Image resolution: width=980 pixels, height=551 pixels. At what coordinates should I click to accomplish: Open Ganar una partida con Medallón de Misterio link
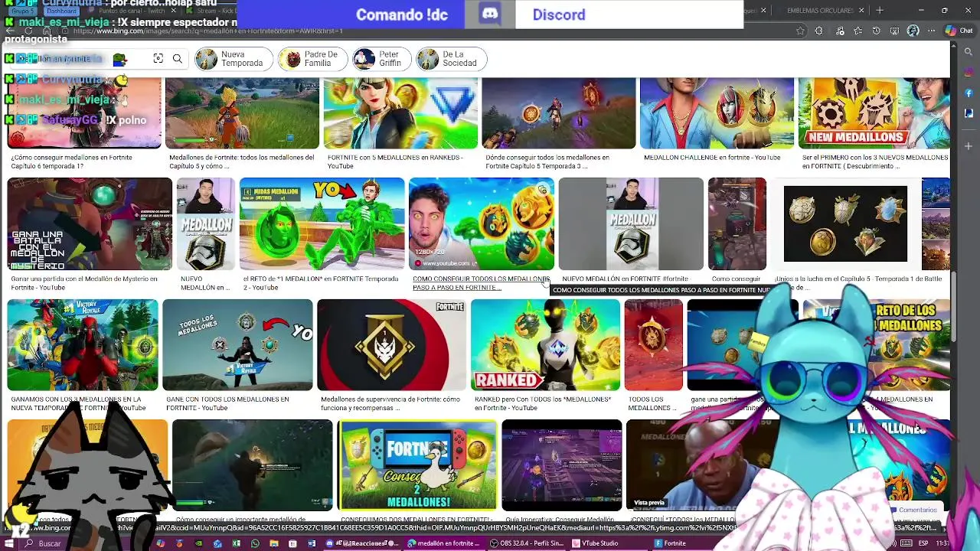(x=84, y=283)
